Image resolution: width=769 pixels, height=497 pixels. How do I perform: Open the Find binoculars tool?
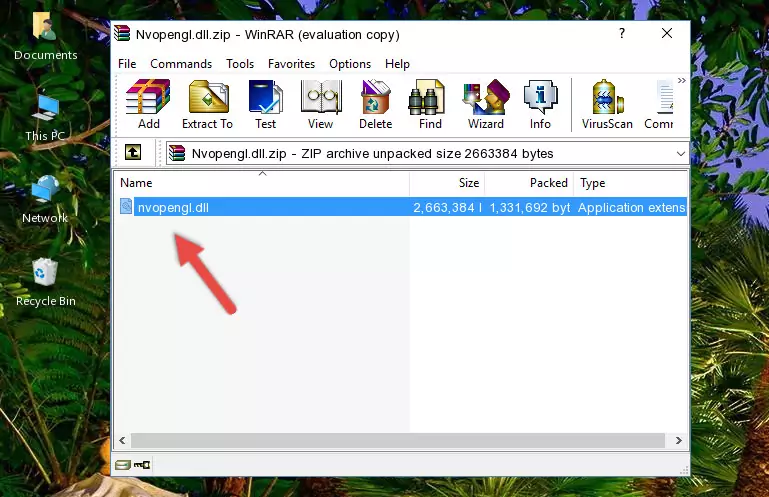[430, 105]
